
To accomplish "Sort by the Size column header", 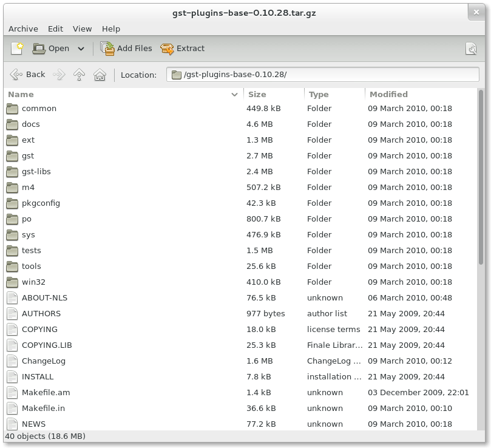I will (274, 94).
